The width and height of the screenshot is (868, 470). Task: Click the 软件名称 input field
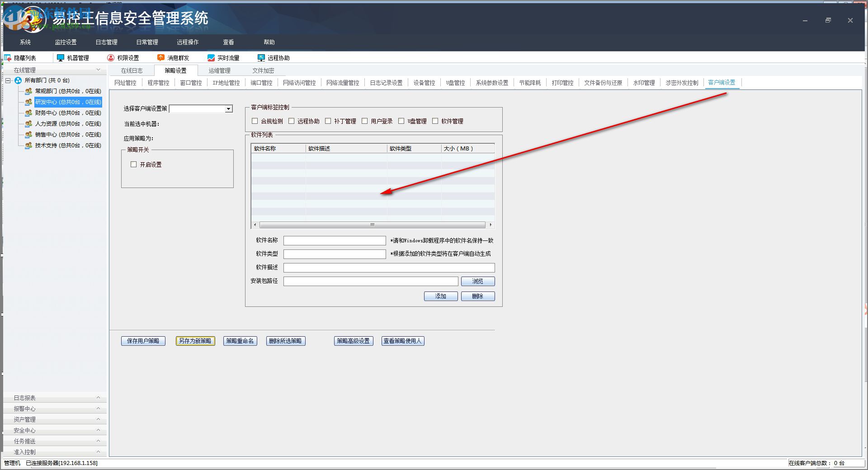[x=335, y=240]
